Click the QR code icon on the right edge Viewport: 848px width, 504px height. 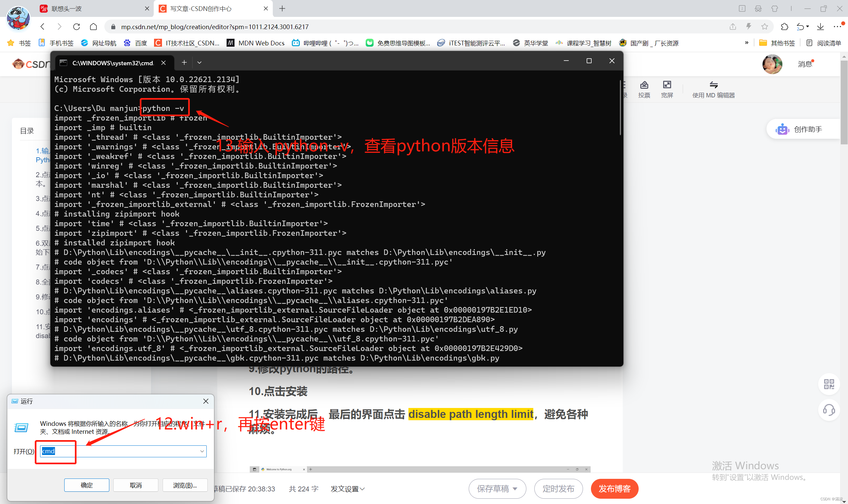(829, 384)
